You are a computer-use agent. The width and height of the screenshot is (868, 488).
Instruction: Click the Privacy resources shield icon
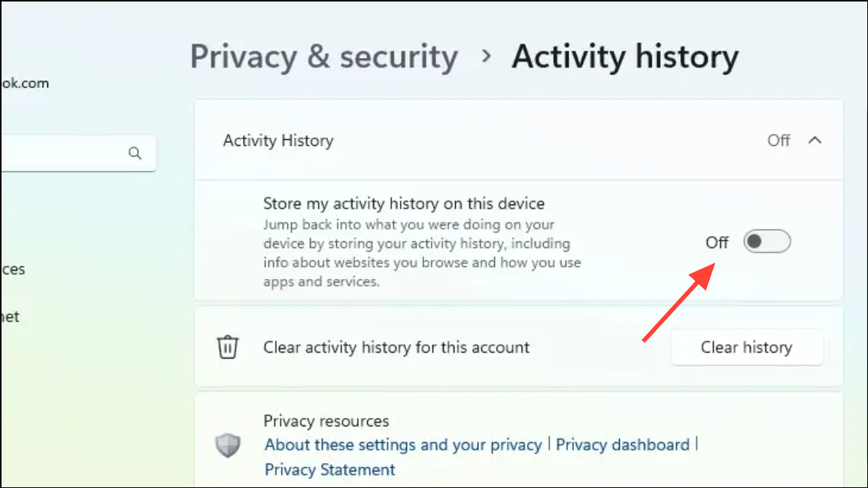pyautogui.click(x=228, y=445)
